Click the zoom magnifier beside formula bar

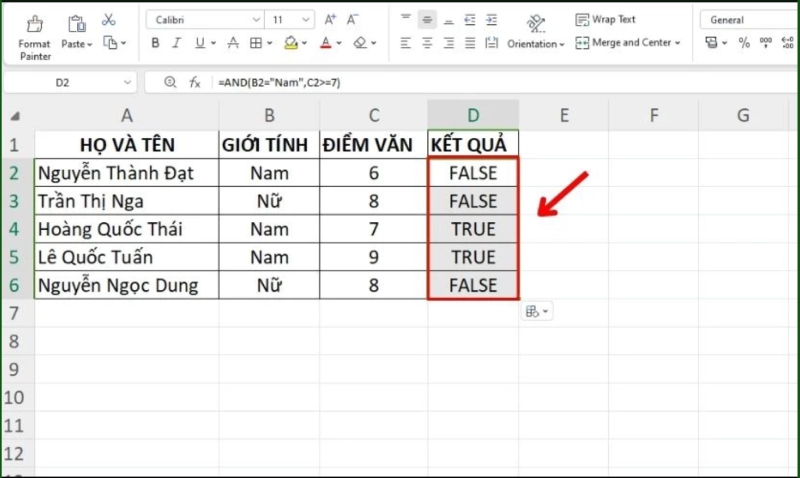pos(170,82)
